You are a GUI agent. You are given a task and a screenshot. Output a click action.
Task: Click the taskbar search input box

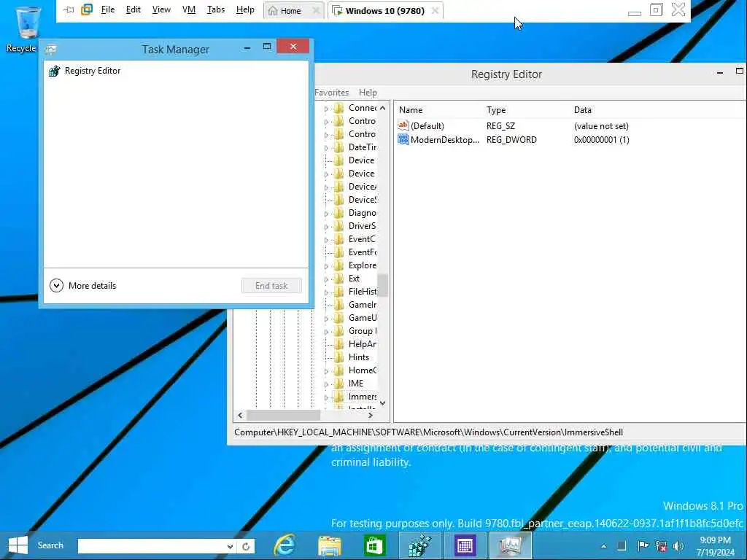click(152, 545)
